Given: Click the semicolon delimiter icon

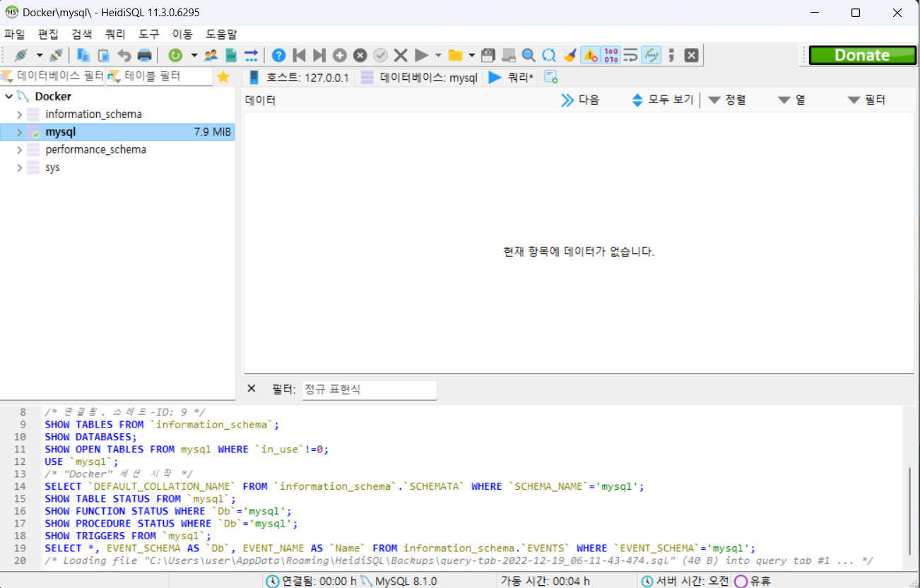Looking at the screenshot, I should (x=671, y=55).
